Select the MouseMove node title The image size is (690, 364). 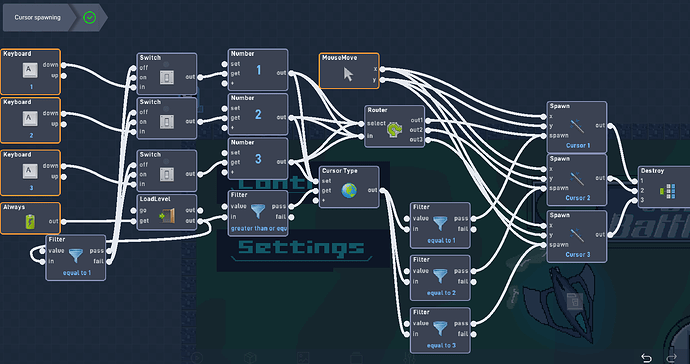click(339, 58)
